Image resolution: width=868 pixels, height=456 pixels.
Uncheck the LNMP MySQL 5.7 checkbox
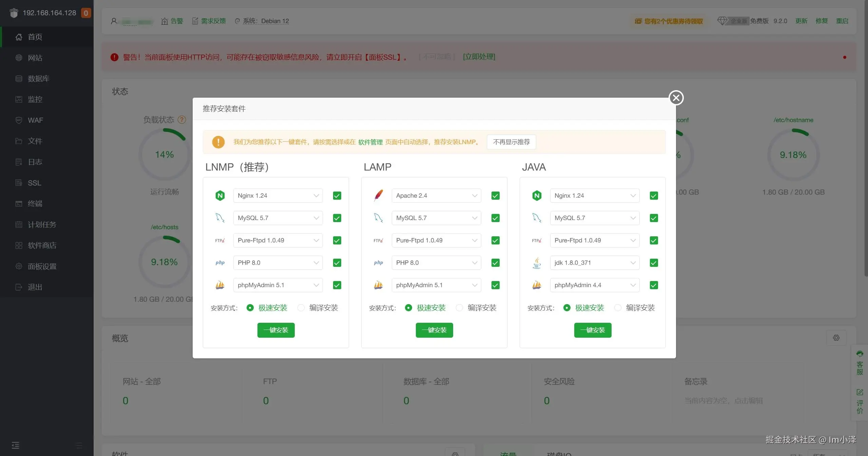pyautogui.click(x=337, y=218)
